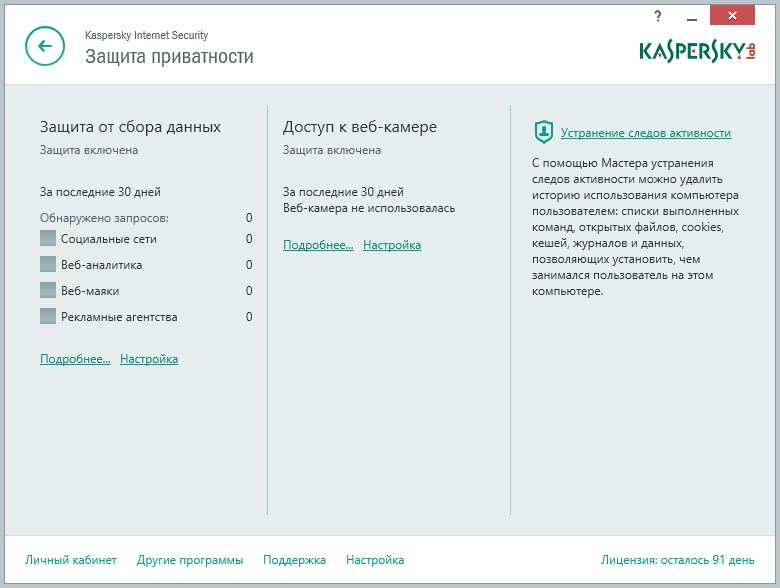Screen dimensions: 780x588
Task: Minimize the Kaspersky window
Action: pyautogui.click(x=691, y=19)
